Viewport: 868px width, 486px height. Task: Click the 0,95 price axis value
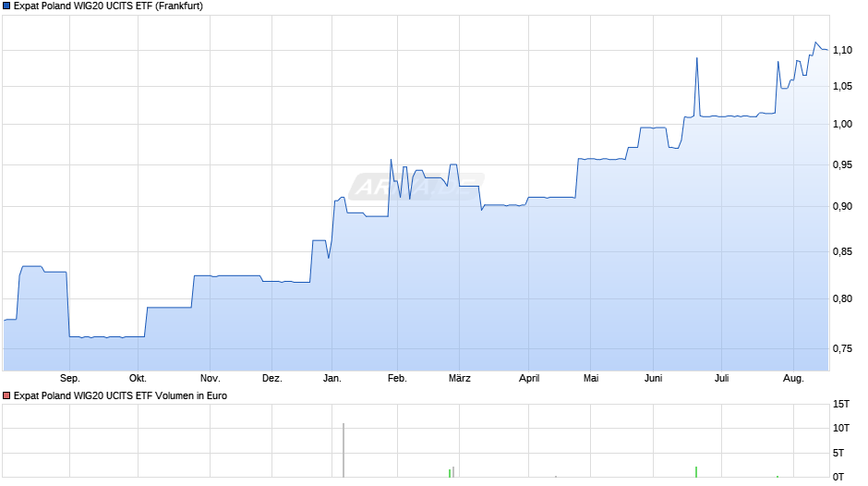coord(842,165)
